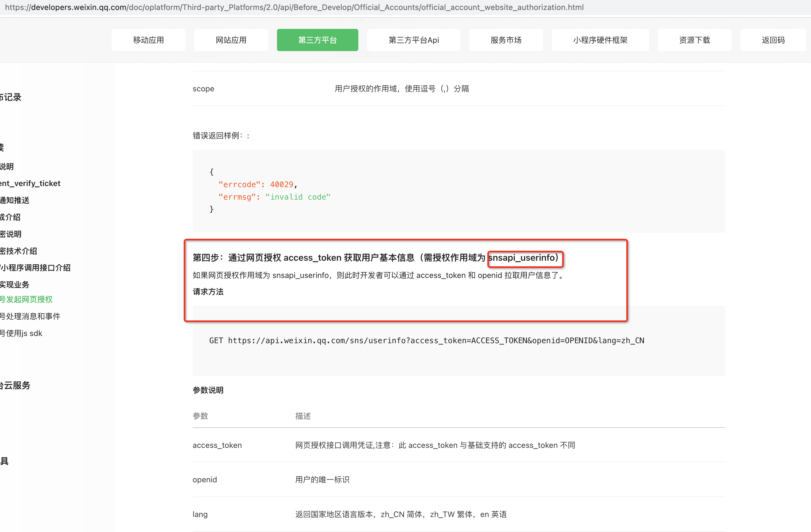Go to 服务市场 tab

pos(506,40)
